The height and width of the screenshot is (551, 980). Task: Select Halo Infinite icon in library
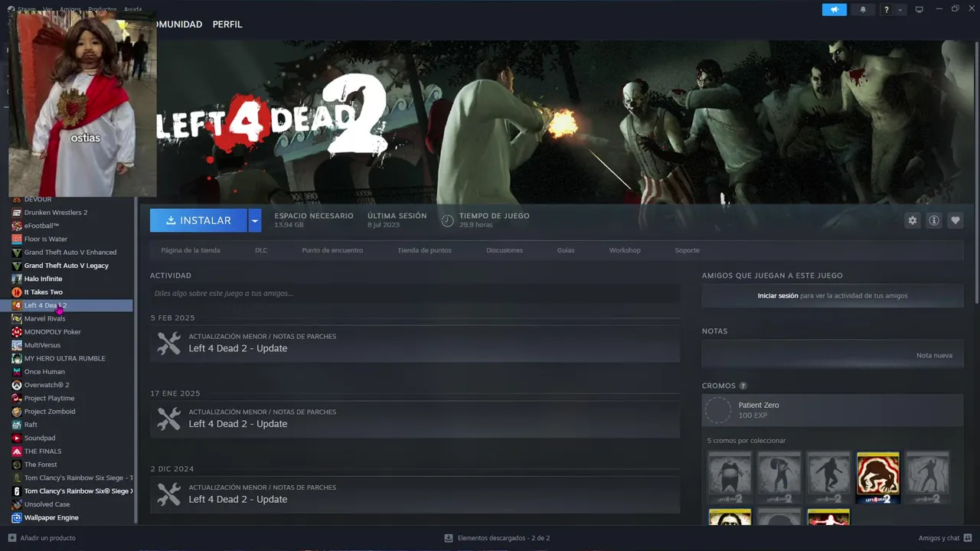(17, 279)
